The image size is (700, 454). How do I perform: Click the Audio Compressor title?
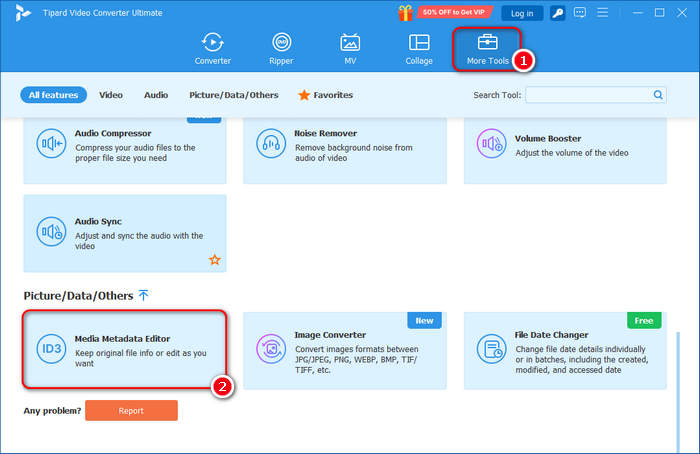click(x=113, y=133)
